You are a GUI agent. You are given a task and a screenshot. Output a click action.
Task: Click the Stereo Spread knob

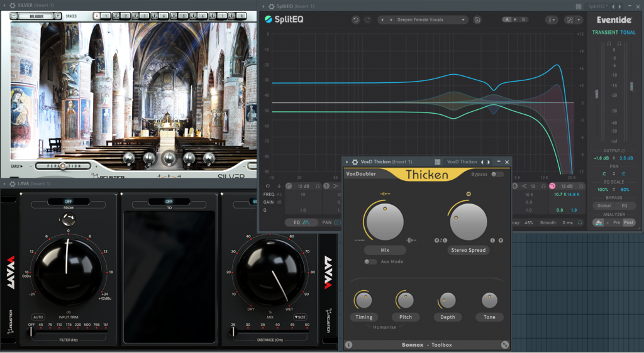click(468, 221)
